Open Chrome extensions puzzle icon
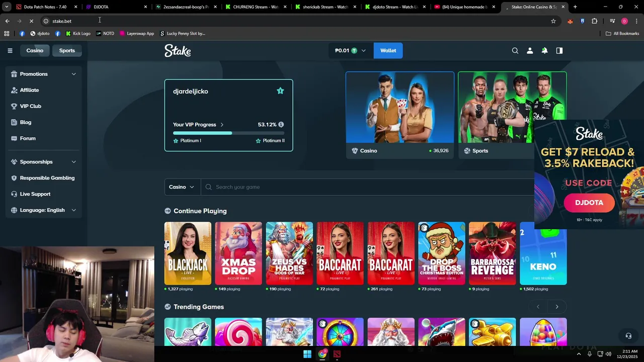644x362 pixels. tap(594, 21)
